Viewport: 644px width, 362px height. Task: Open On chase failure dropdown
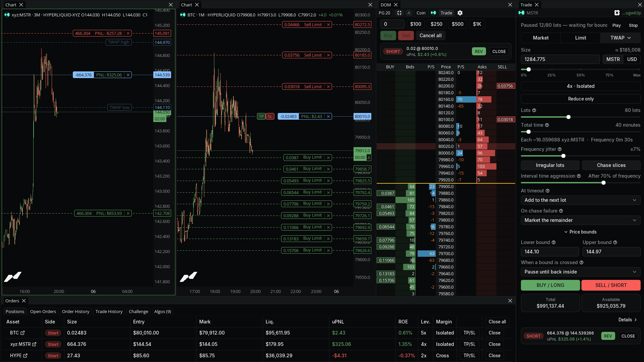[581, 220]
